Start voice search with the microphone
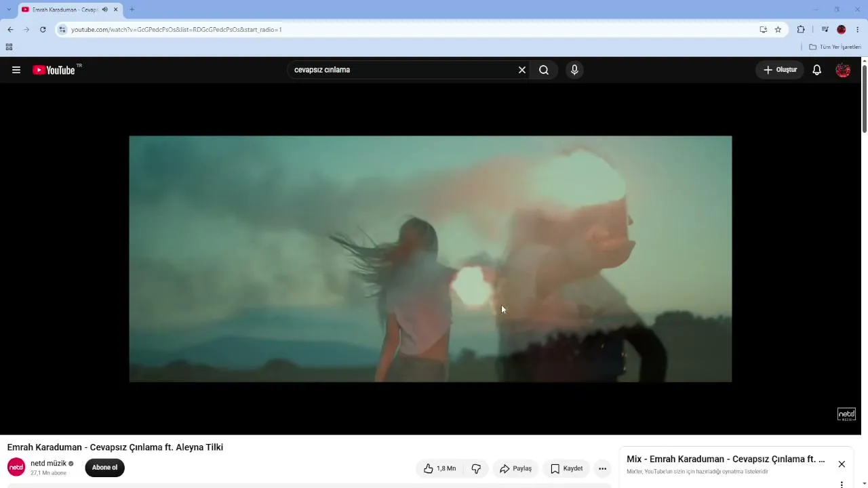 point(574,70)
